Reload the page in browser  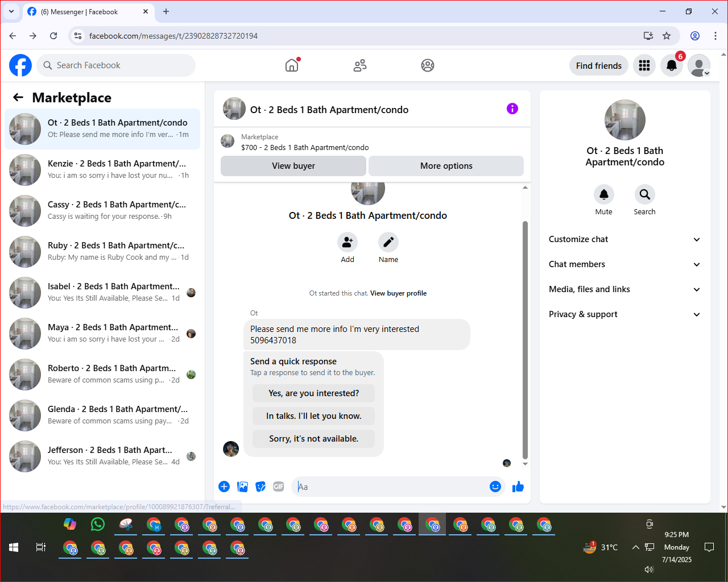pyautogui.click(x=53, y=36)
